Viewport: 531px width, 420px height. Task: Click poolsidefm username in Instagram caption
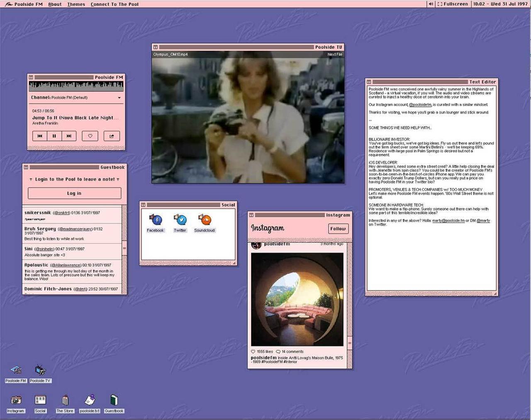[x=263, y=358]
